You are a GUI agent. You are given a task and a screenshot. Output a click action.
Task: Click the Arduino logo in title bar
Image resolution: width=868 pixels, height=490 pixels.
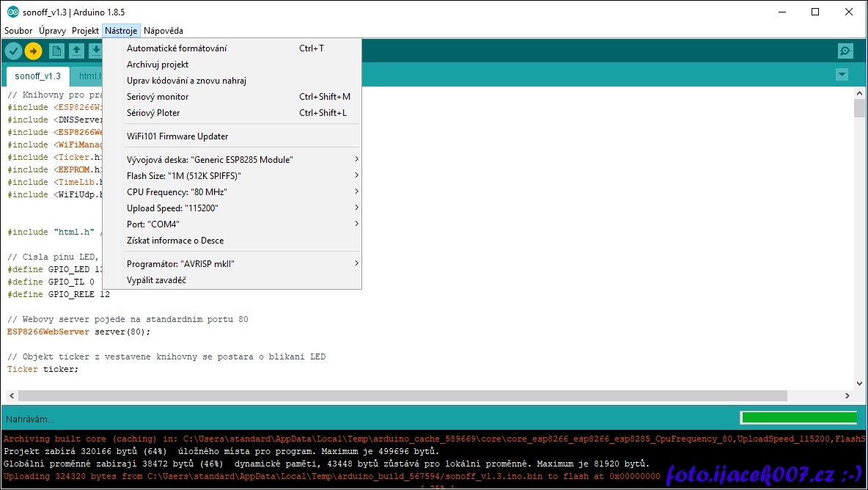pyautogui.click(x=12, y=12)
